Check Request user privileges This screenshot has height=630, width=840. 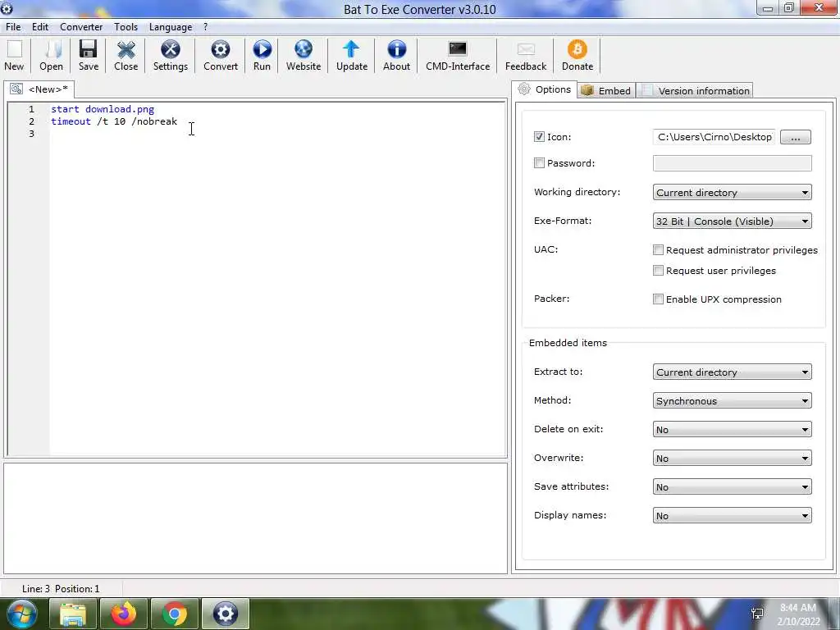coord(658,271)
